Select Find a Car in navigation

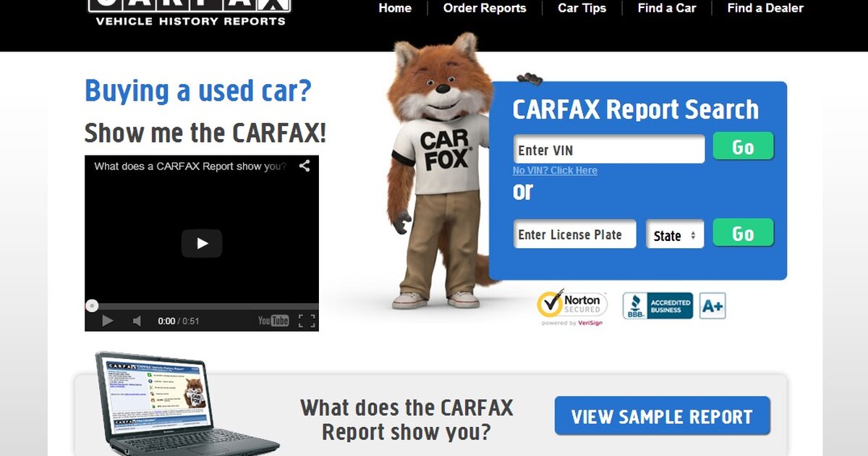tap(666, 9)
